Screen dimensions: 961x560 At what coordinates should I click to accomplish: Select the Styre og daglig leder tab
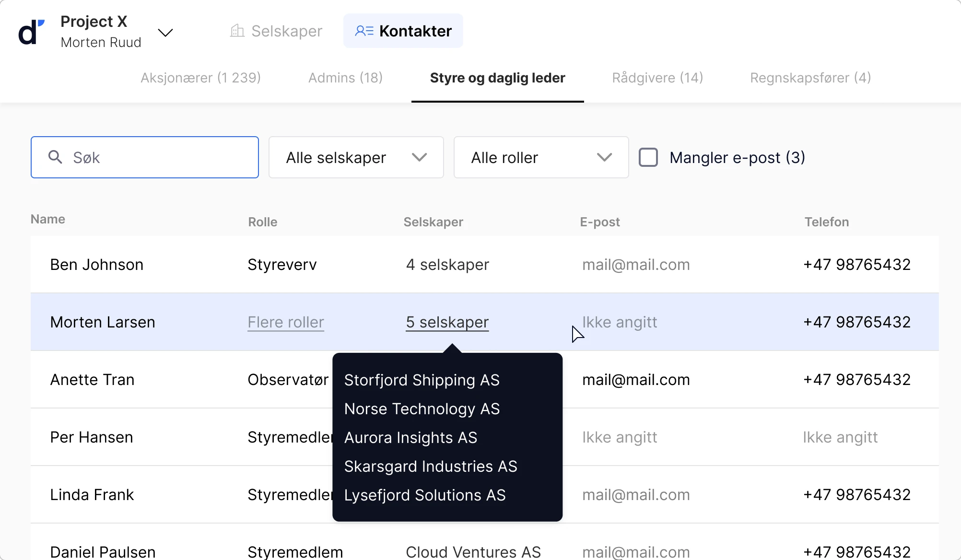[x=497, y=78]
